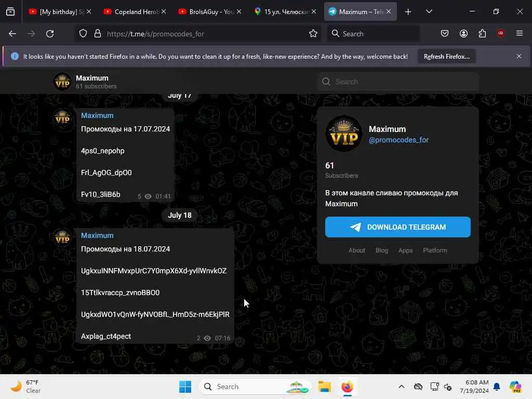Open Windows Start menu
Image resolution: width=532 pixels, height=399 pixels.
(x=185, y=387)
